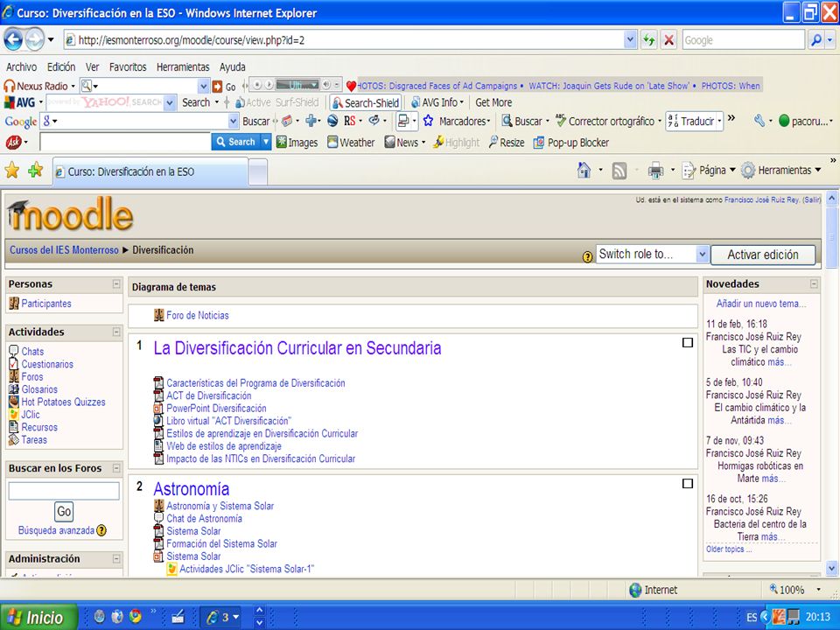
Task: Open Corrector ortográfico spell check
Action: point(605,121)
